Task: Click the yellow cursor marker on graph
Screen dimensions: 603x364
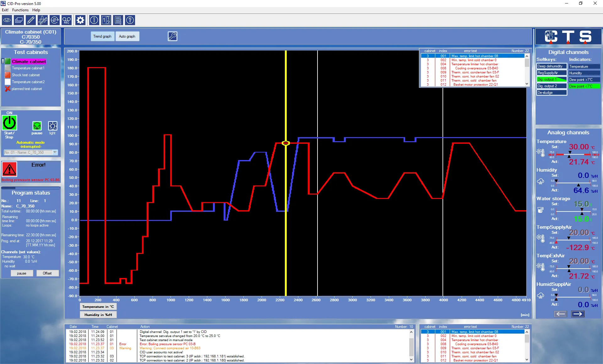Action: (285, 143)
